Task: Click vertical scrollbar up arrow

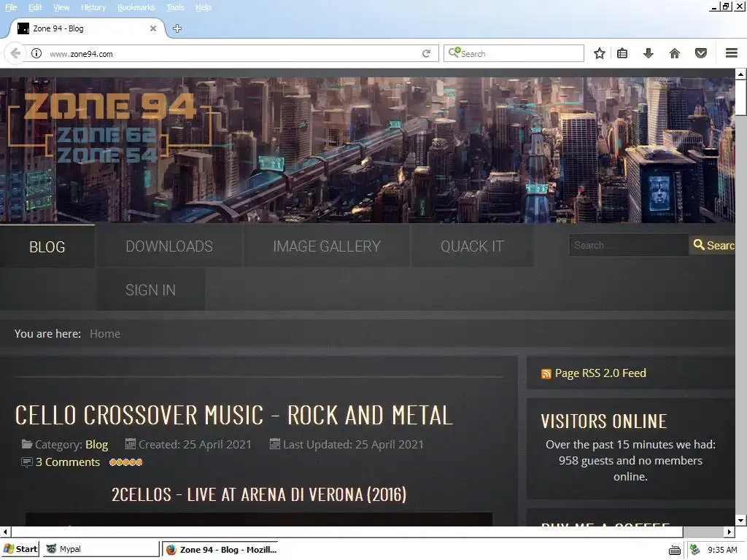Action: (x=741, y=74)
